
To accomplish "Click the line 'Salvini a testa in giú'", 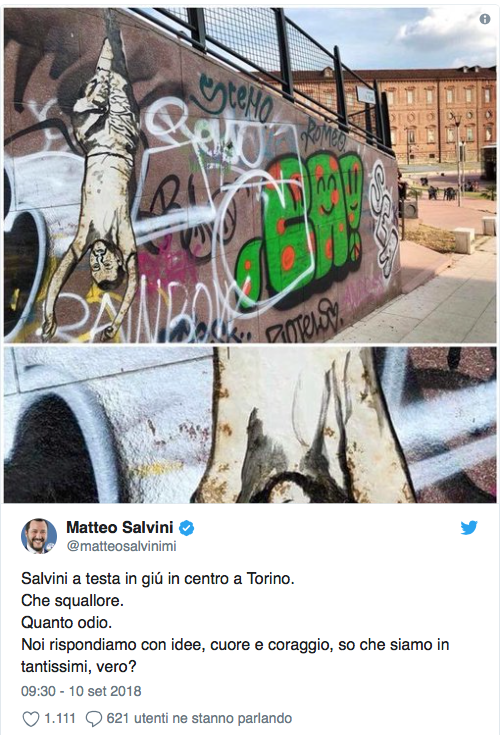I will pyautogui.click(x=157, y=578).
